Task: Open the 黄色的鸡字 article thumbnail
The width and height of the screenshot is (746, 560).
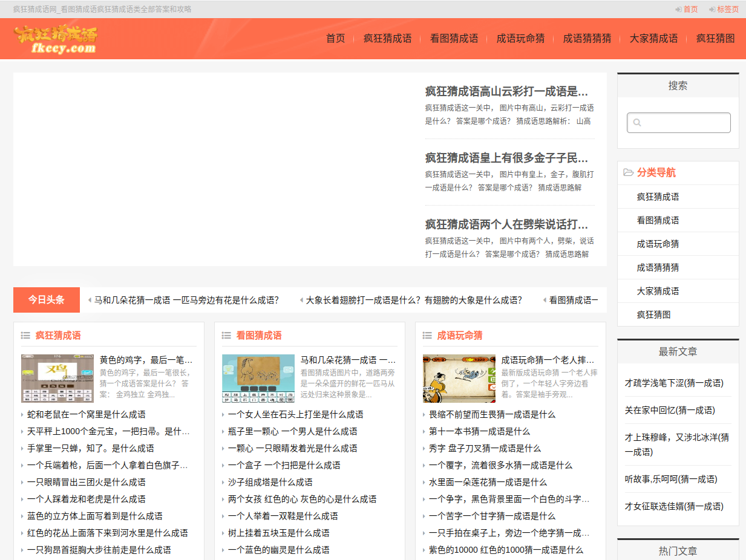Action: click(x=57, y=379)
